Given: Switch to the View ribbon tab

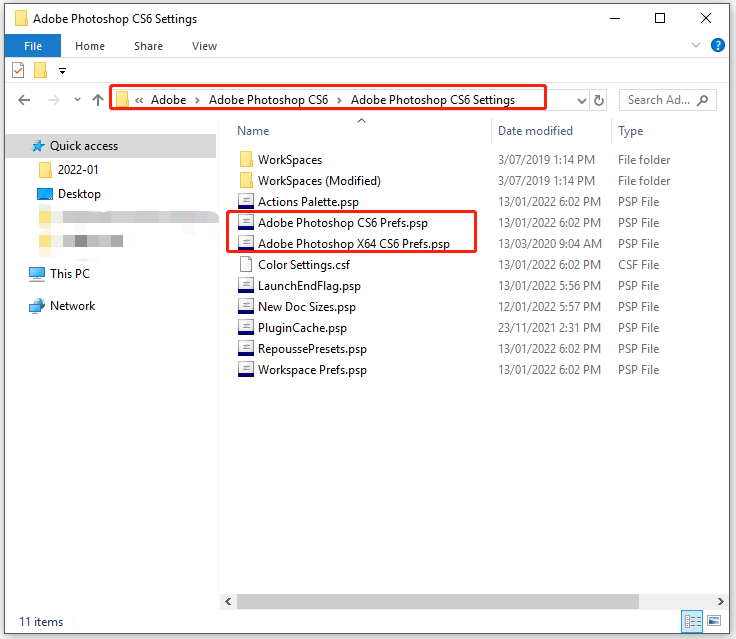Looking at the screenshot, I should pyautogui.click(x=204, y=46).
